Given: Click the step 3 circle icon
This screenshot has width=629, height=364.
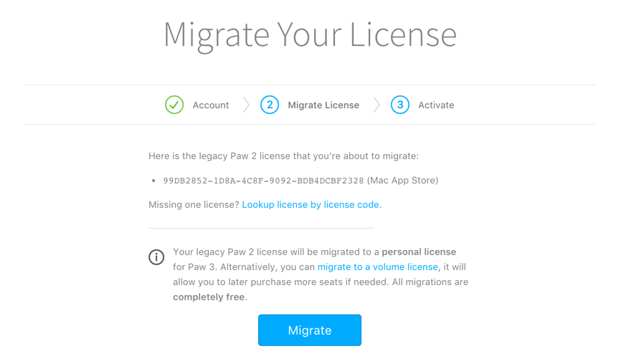Looking at the screenshot, I should click(400, 105).
